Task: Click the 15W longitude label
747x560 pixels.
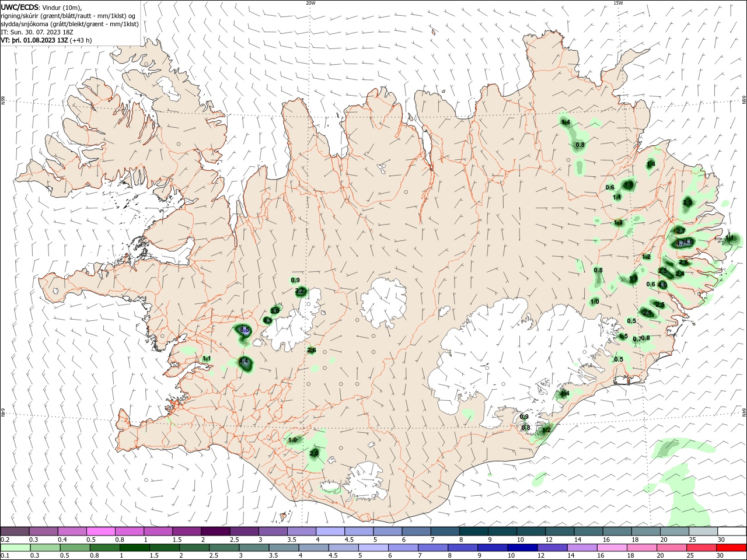Action: click(618, 3)
